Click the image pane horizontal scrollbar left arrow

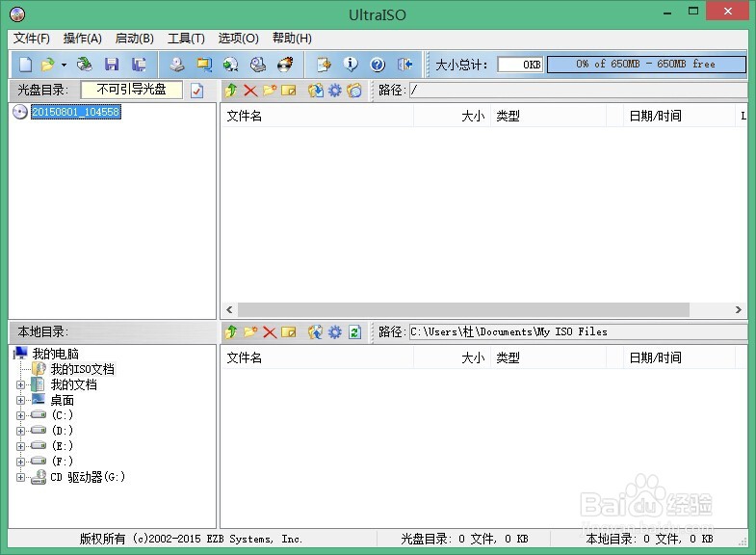tap(229, 309)
